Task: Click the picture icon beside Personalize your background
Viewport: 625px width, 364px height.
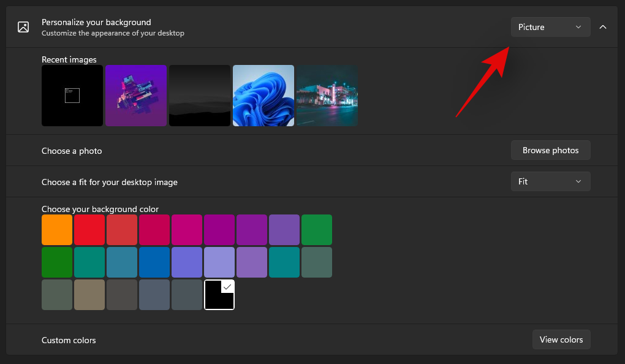Action: pos(23,27)
